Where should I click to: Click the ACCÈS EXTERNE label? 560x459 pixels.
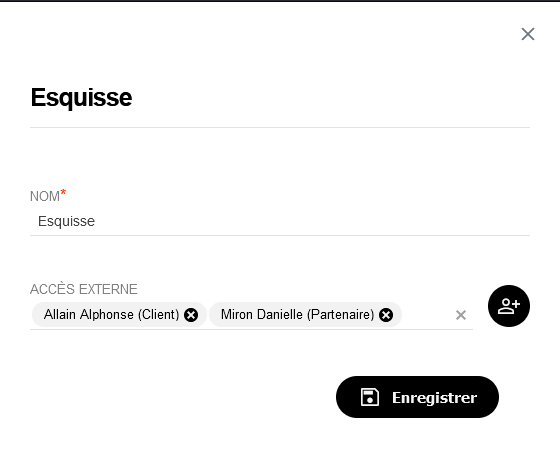pos(84,289)
